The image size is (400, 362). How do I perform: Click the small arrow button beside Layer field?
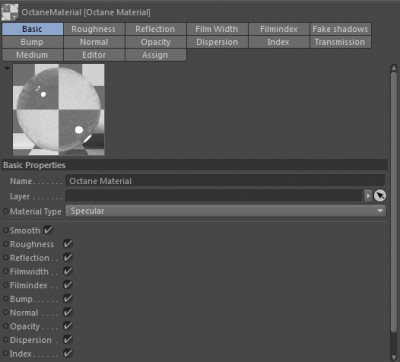coord(368,196)
